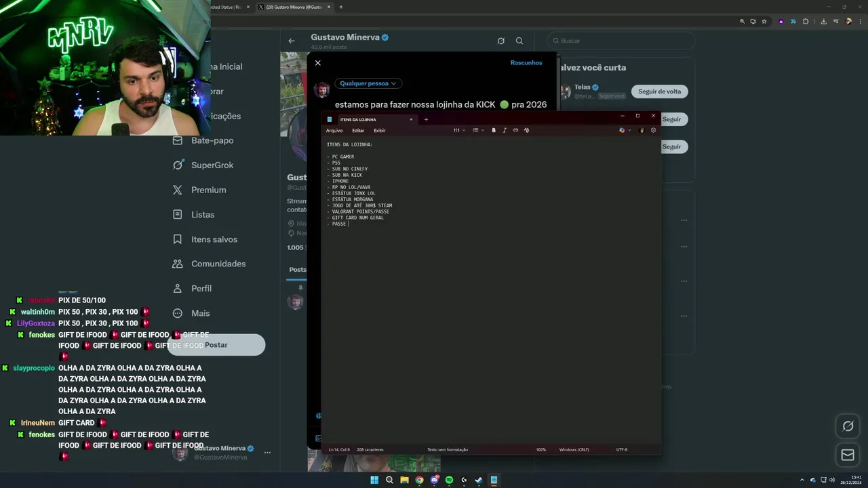Click the SUB NA KICK line in Notepad
868x488 pixels.
tap(344, 175)
